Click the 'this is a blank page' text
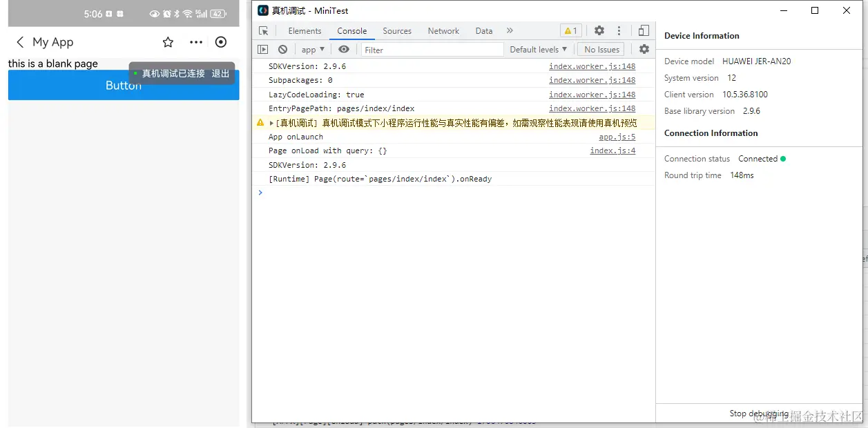The width and height of the screenshot is (868, 428). coord(53,64)
